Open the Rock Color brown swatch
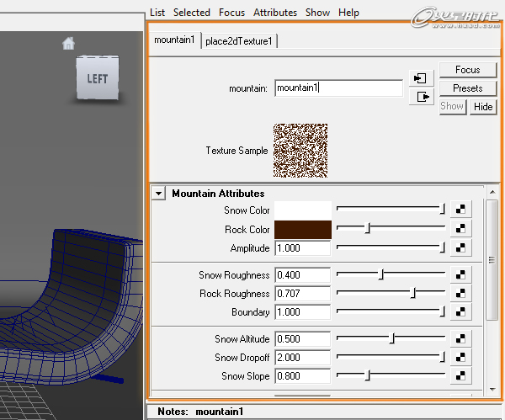This screenshot has width=505, height=420. 303,229
